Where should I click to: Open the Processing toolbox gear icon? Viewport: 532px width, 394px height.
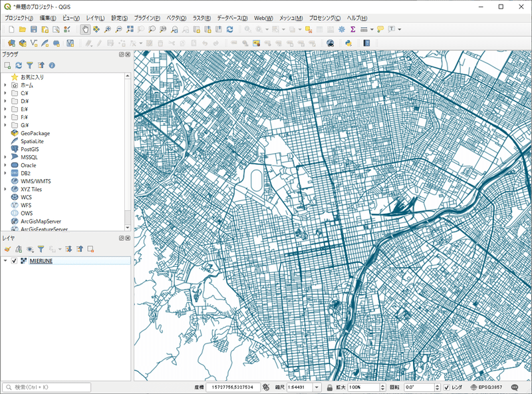click(x=342, y=29)
